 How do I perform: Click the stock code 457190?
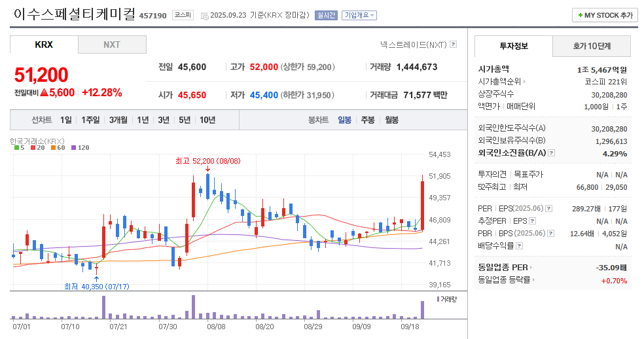(x=152, y=16)
